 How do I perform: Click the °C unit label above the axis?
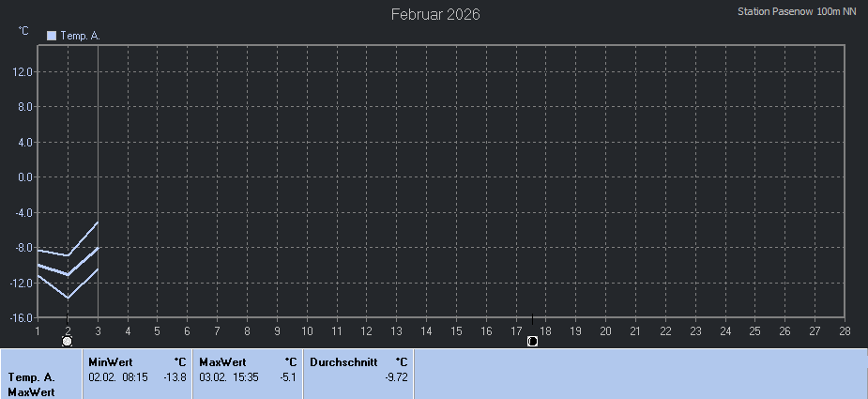[23, 31]
